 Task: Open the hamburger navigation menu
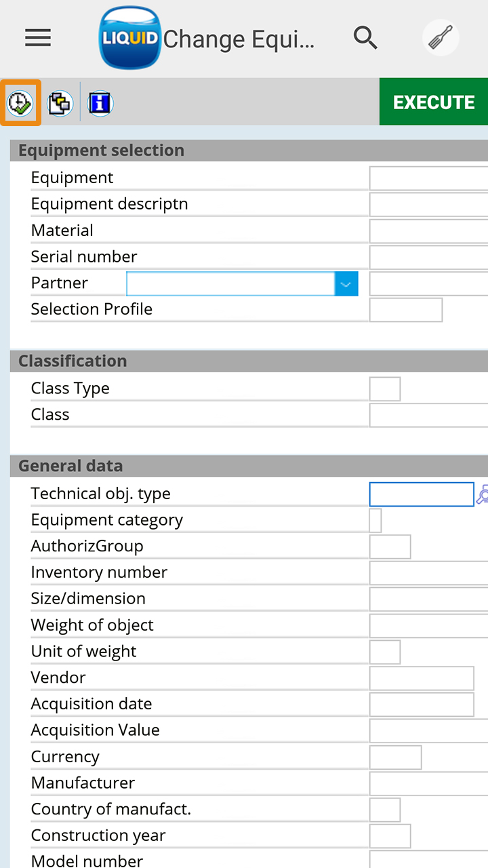pyautogui.click(x=38, y=38)
